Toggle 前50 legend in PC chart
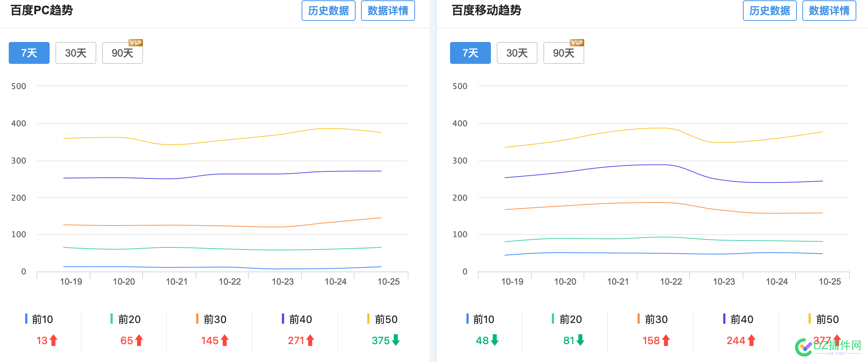This screenshot has width=868, height=362. [x=382, y=319]
